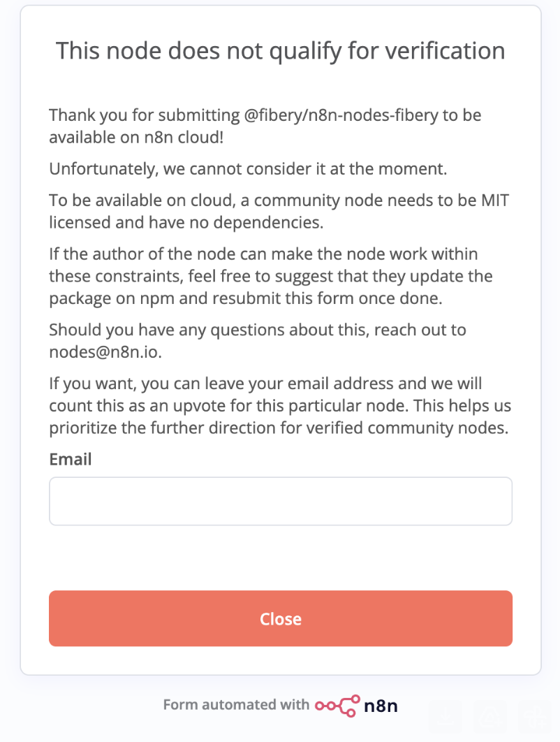Click the Email field label
Viewport: 560px width, 742px height.
tap(71, 459)
